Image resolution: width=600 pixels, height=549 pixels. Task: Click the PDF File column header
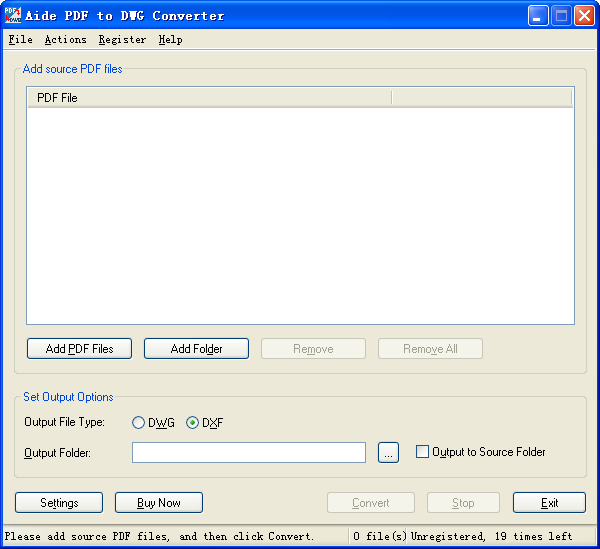(x=210, y=98)
